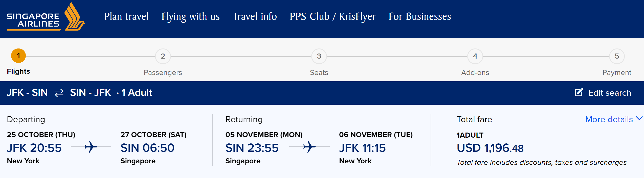Click the More details link
The width and height of the screenshot is (644, 178).
click(x=609, y=119)
